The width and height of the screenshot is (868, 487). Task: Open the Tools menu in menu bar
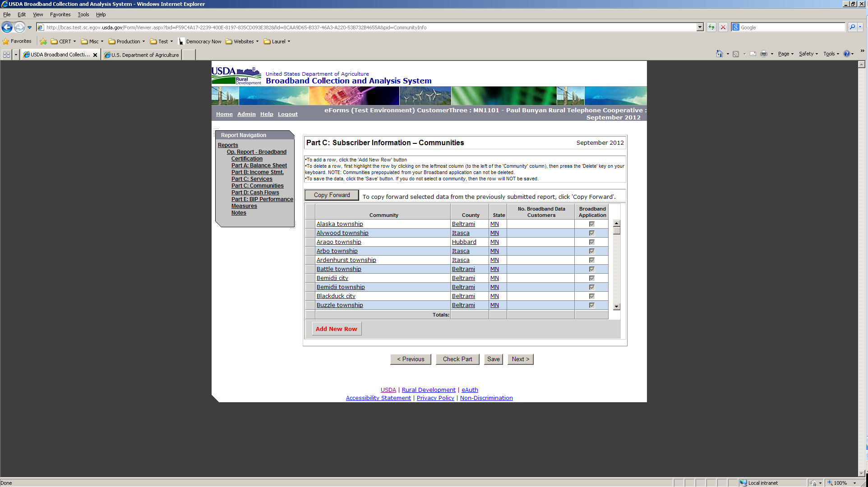tap(83, 14)
